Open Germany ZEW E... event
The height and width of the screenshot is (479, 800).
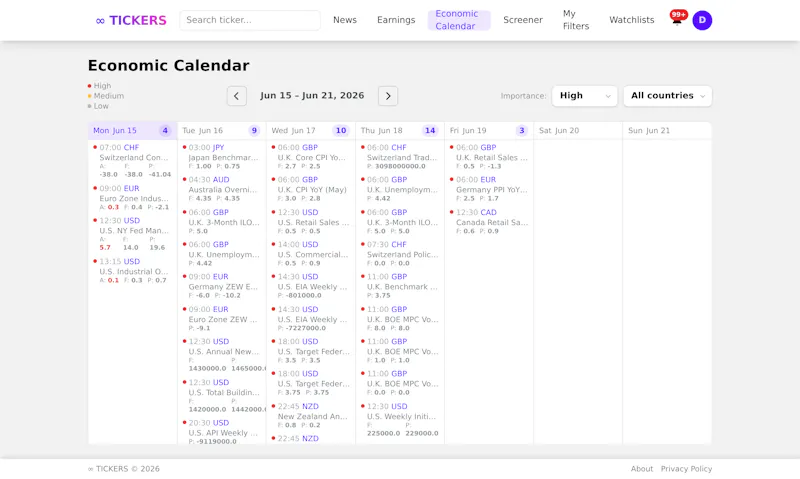221,286
